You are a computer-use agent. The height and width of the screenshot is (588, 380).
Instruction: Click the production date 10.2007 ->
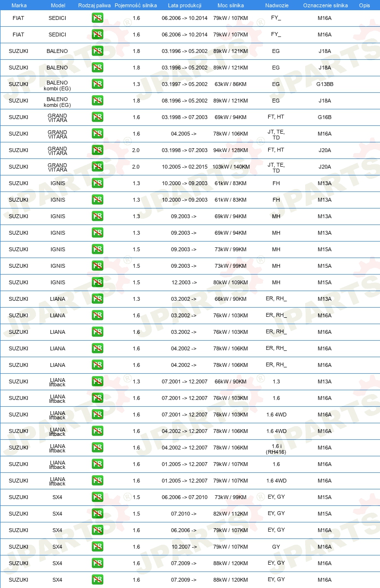pyautogui.click(x=184, y=547)
